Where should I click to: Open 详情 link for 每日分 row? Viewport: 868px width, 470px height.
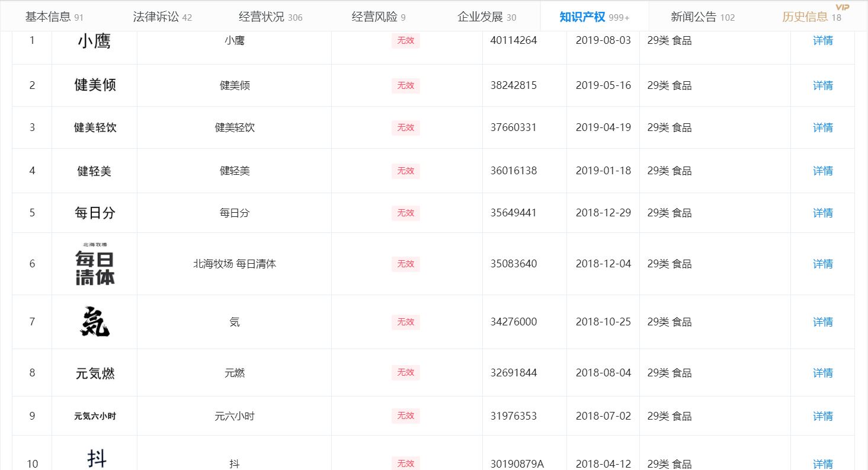(x=822, y=213)
